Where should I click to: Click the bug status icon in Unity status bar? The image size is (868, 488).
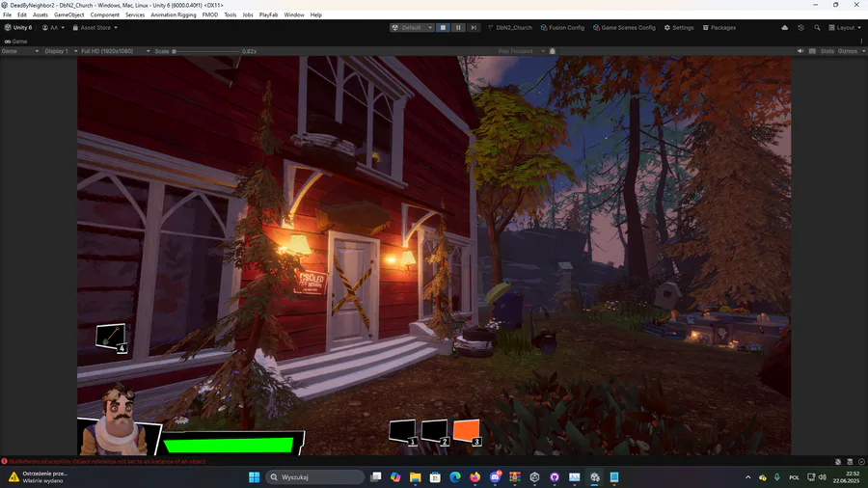pyautogui.click(x=838, y=461)
